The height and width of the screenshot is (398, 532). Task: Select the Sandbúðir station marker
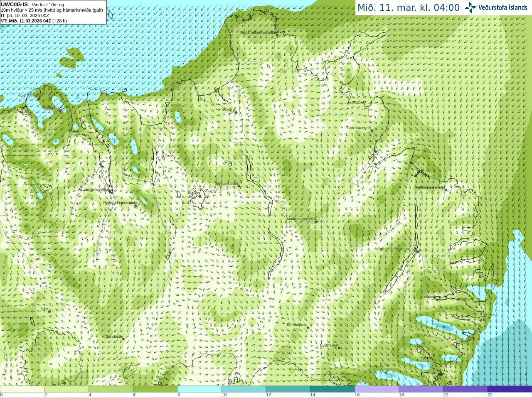(123, 339)
